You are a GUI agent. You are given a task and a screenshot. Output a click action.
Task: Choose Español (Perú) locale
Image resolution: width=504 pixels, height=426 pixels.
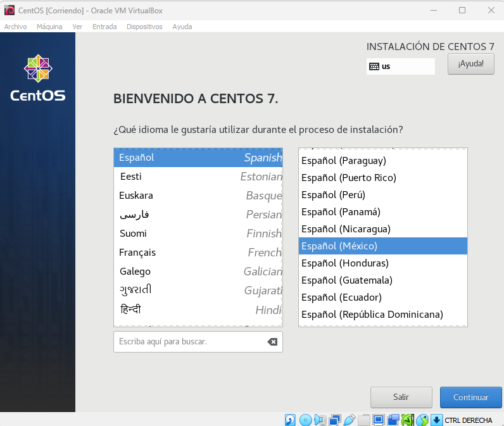coord(383,195)
